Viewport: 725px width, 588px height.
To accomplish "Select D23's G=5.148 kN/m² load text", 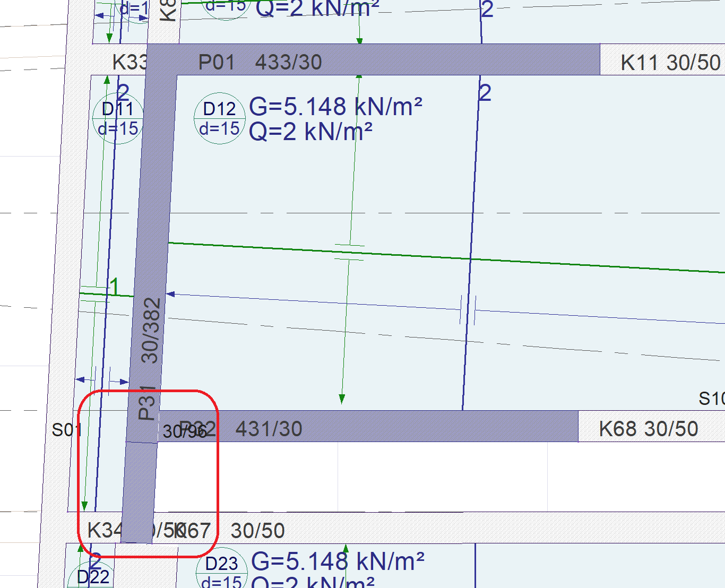I will [x=338, y=561].
